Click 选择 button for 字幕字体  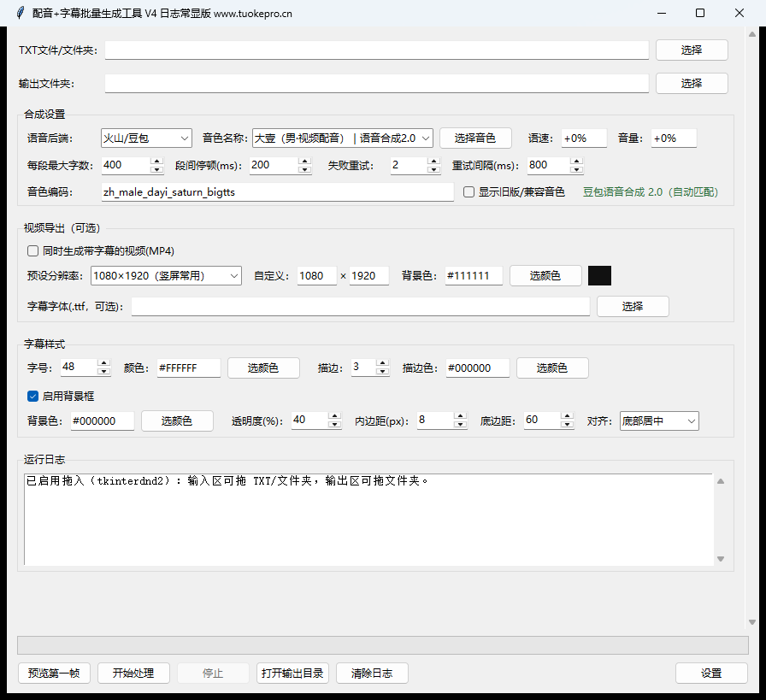click(633, 306)
